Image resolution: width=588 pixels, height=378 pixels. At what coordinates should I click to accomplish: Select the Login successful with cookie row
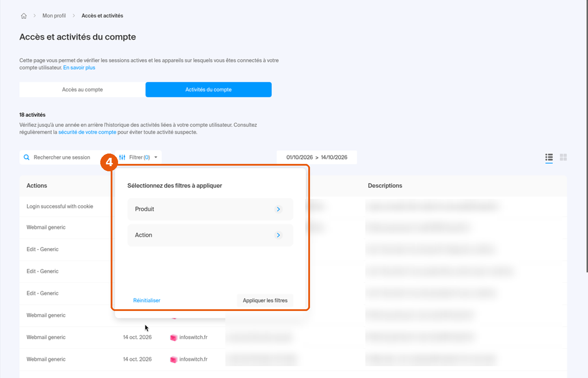pos(293,206)
